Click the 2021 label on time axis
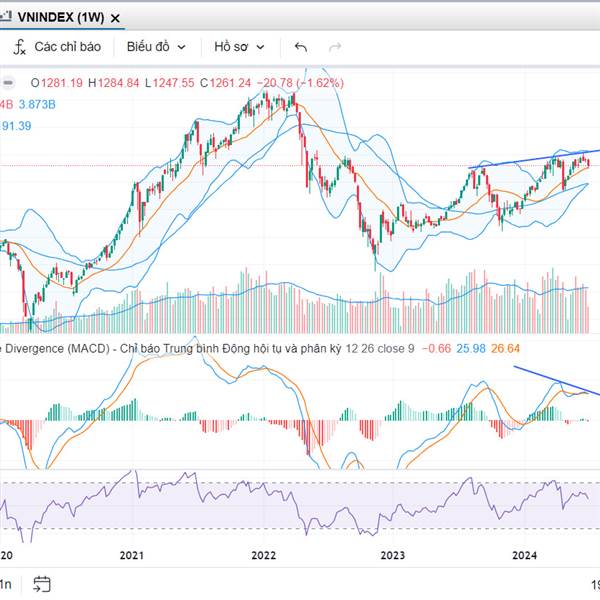Viewport: 600px width, 600px height. [x=132, y=555]
